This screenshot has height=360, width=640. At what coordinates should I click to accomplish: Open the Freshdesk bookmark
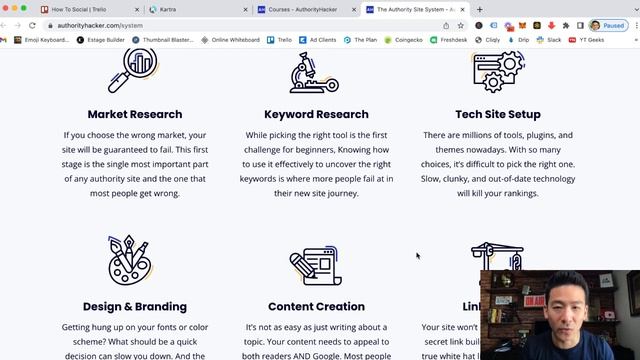coord(449,40)
